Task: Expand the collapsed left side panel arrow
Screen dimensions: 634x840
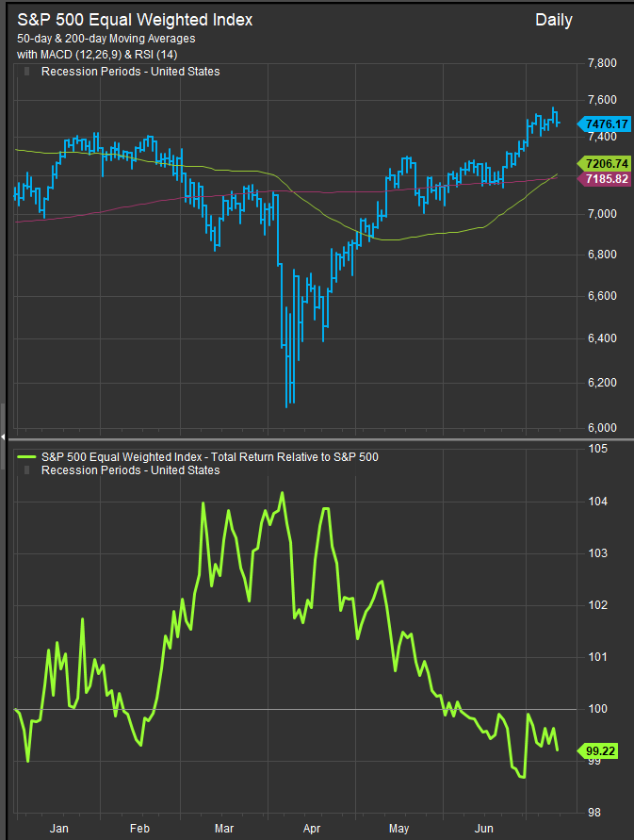Action: click(3, 437)
